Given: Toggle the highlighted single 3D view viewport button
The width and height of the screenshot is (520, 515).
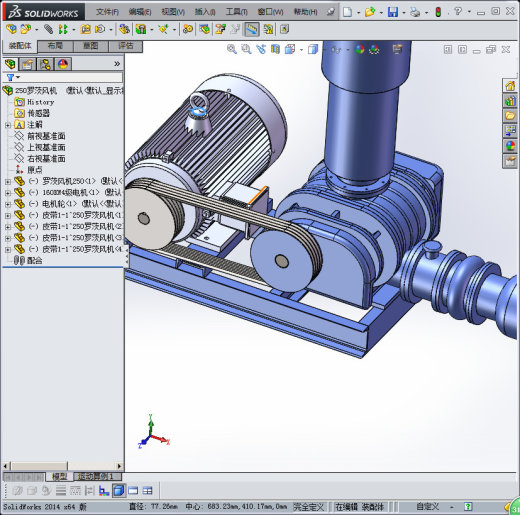Looking at the screenshot, I should (119, 490).
